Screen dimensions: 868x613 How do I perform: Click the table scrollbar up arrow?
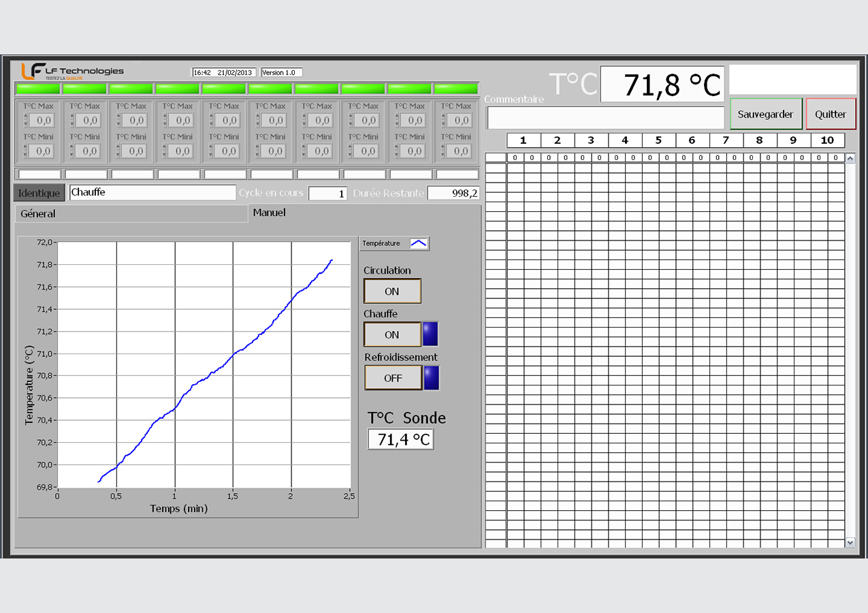coord(850,159)
